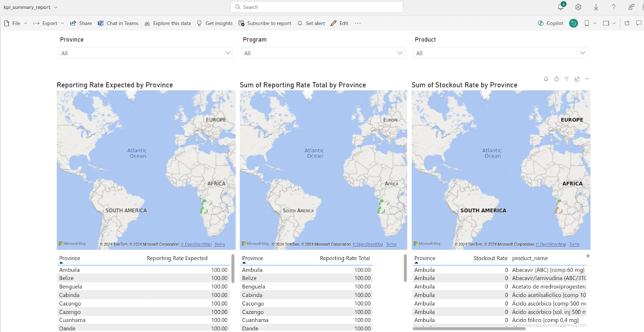Open the notifications bell icon

(x=561, y=7)
